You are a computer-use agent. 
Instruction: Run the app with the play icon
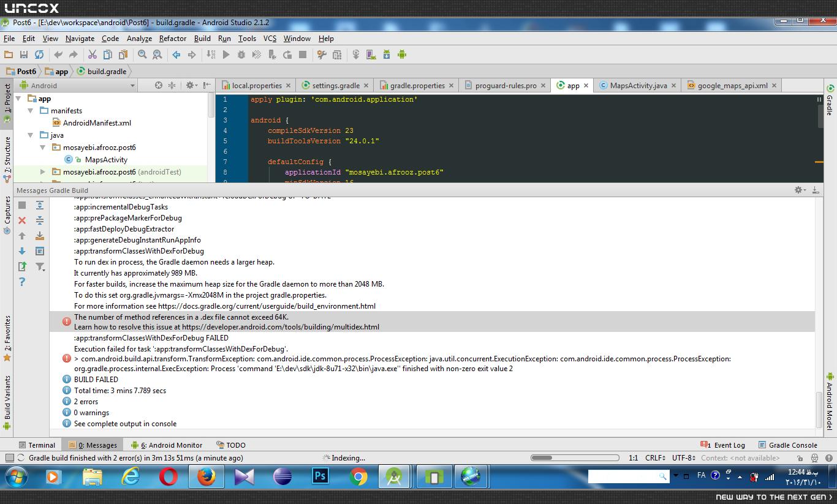226,55
